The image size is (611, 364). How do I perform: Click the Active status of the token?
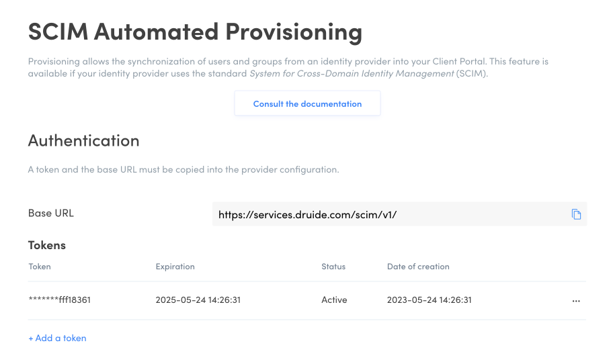(x=334, y=300)
